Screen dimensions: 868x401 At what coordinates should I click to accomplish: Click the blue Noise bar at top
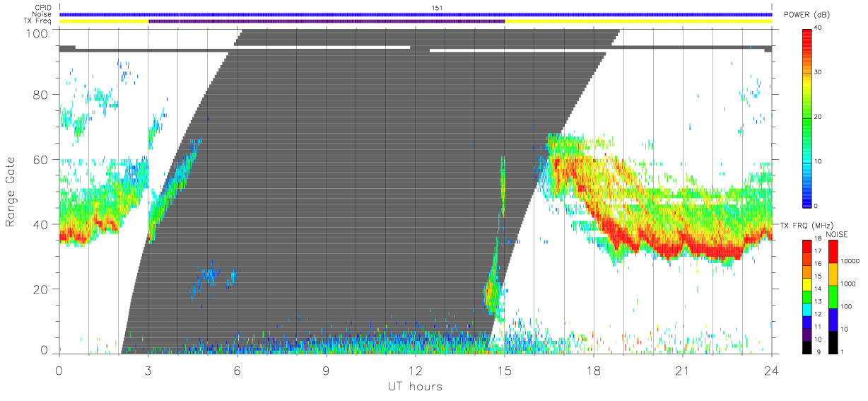click(416, 14)
